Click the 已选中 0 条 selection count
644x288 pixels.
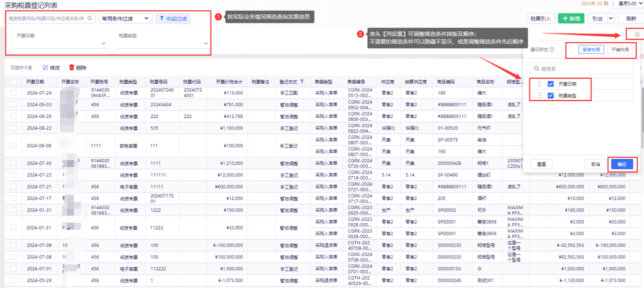[22, 68]
